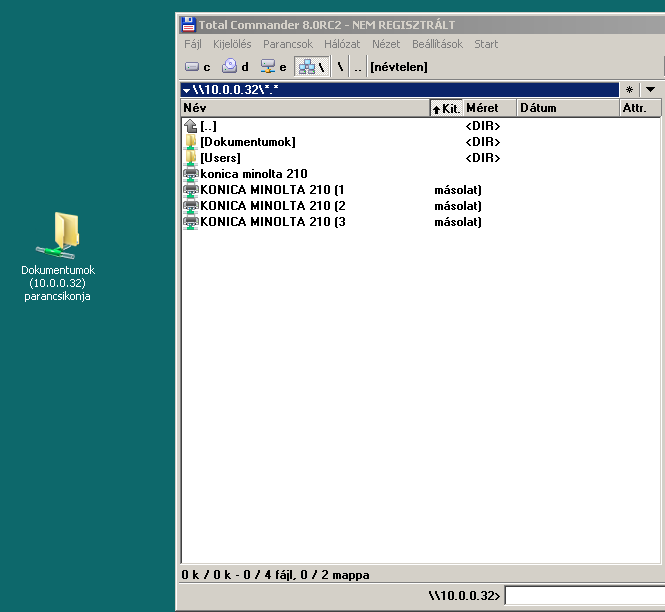Focus the command line input field

584,596
